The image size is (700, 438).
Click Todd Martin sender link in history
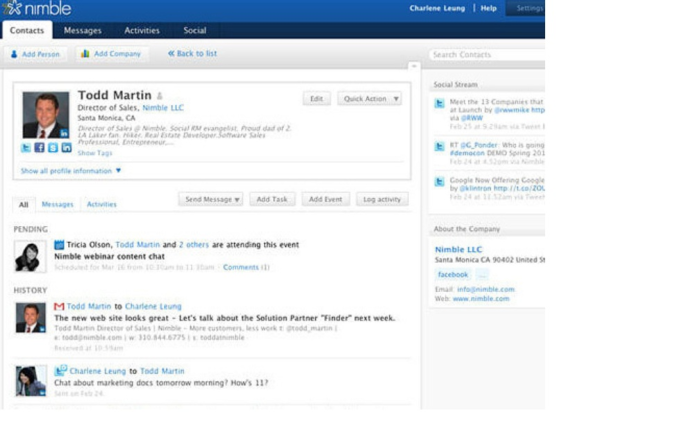(89, 306)
